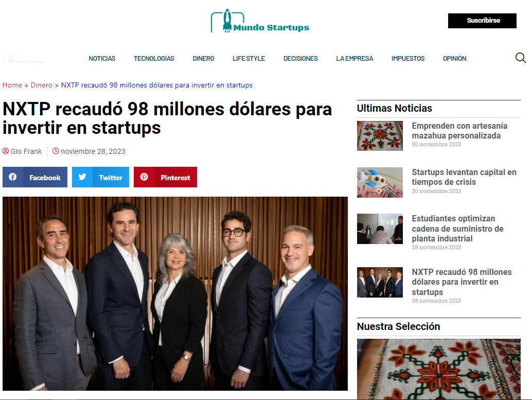
Task: Select Dinero in the navigation bar
Action: tap(204, 58)
